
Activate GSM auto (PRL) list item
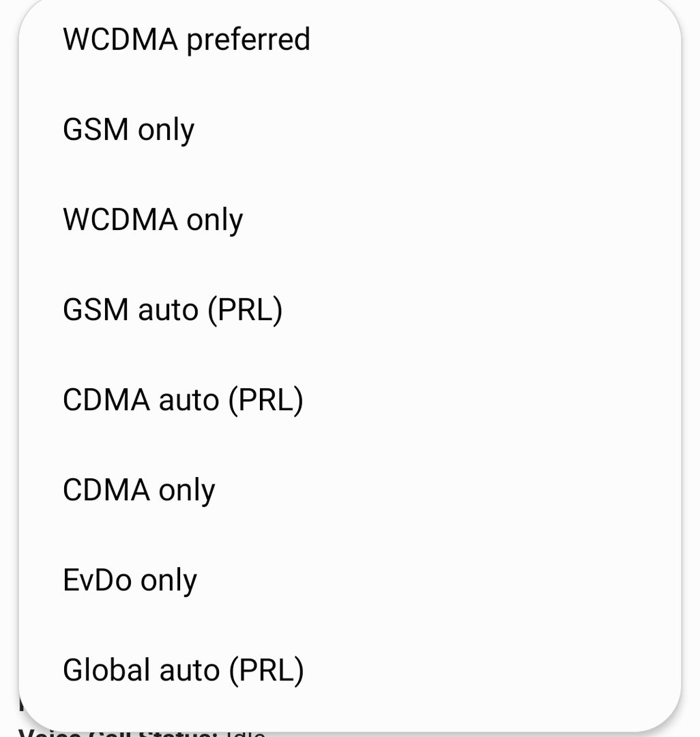(x=350, y=309)
